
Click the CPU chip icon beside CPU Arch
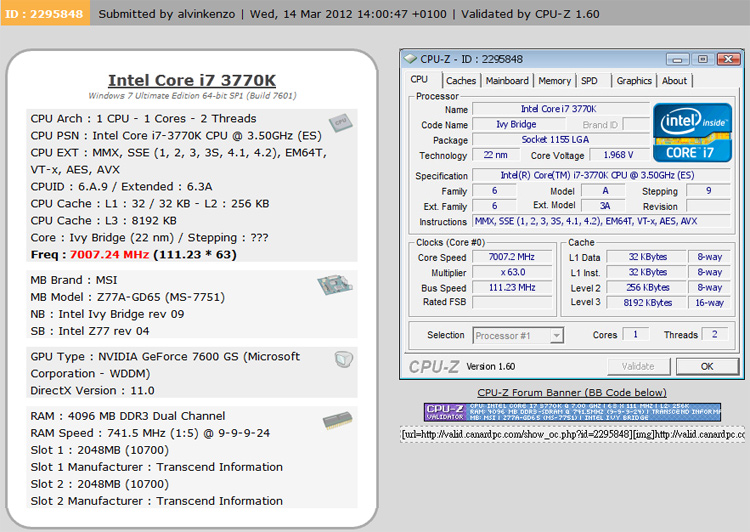click(x=340, y=123)
